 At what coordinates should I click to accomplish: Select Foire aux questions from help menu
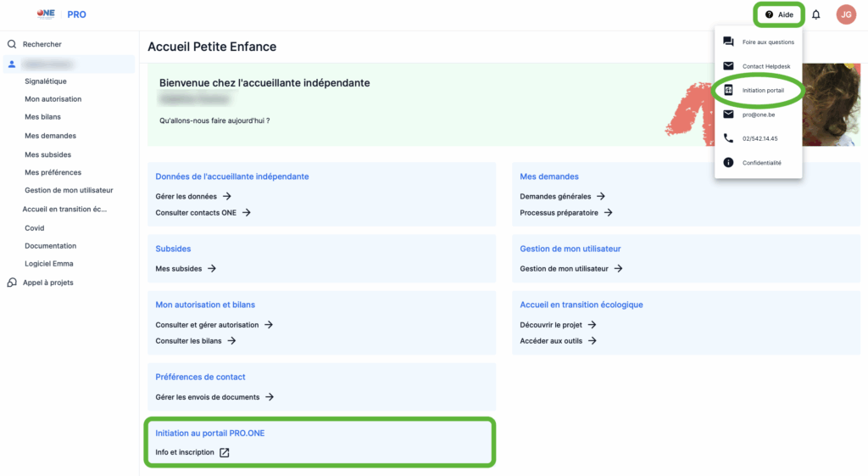[767, 42]
